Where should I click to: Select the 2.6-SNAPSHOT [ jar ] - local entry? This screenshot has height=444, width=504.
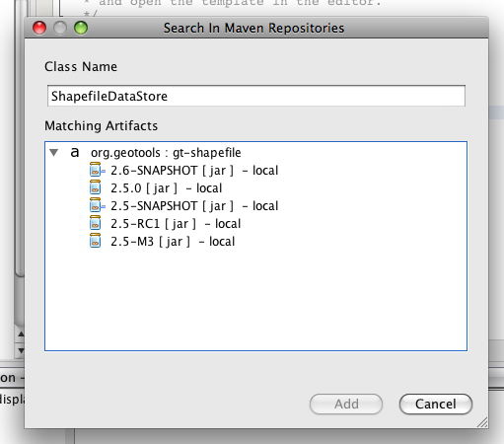click(x=194, y=171)
